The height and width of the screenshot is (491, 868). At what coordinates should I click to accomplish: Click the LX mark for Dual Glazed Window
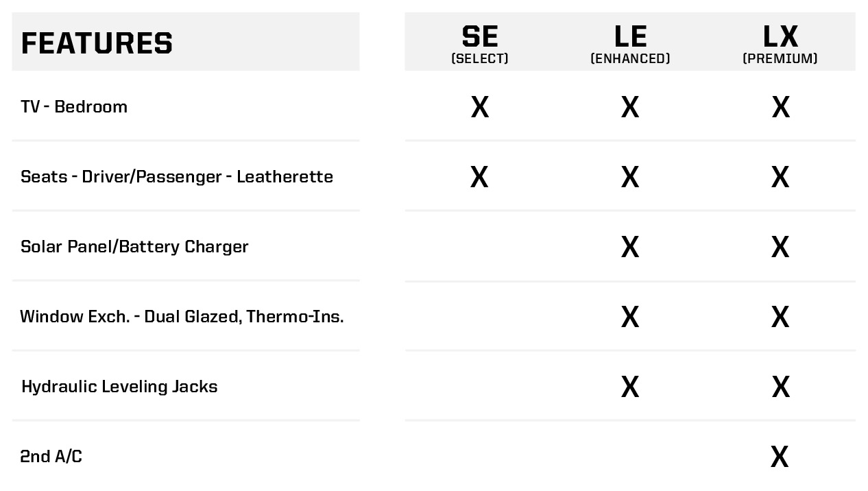[780, 318]
